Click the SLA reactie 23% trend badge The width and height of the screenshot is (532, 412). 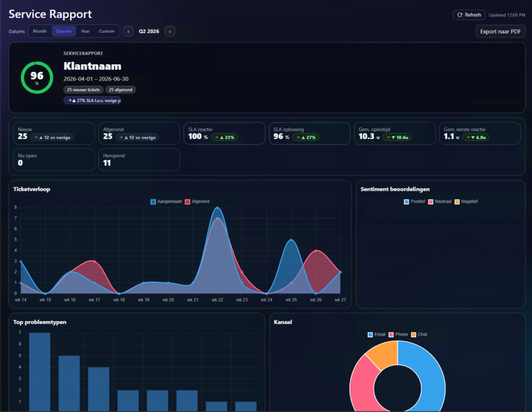[224, 138]
